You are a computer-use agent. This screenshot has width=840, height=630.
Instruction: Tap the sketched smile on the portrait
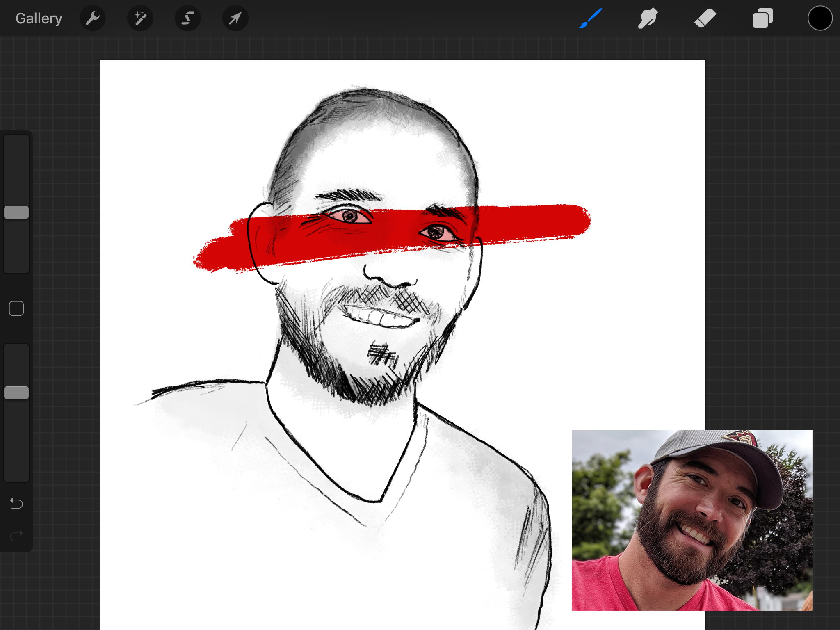tap(381, 316)
